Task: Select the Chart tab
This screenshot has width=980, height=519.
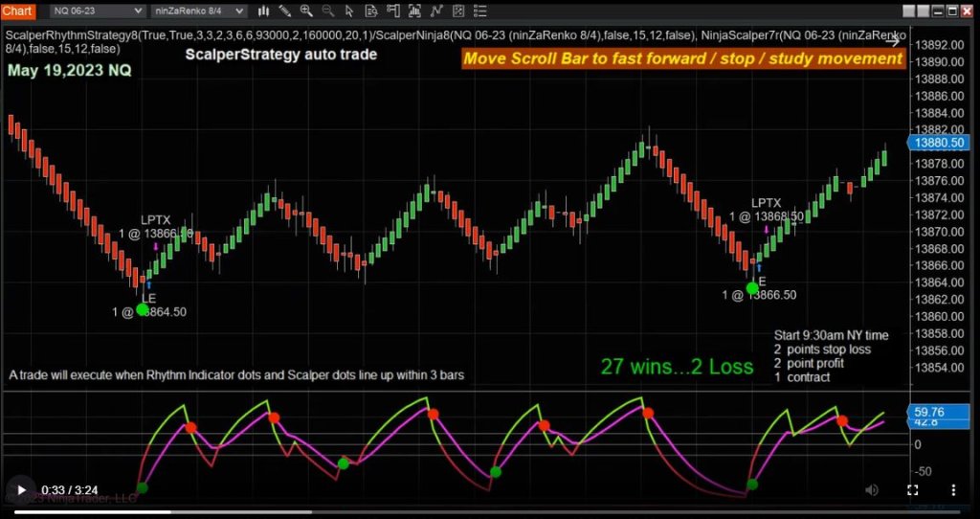Action: pos(20,11)
